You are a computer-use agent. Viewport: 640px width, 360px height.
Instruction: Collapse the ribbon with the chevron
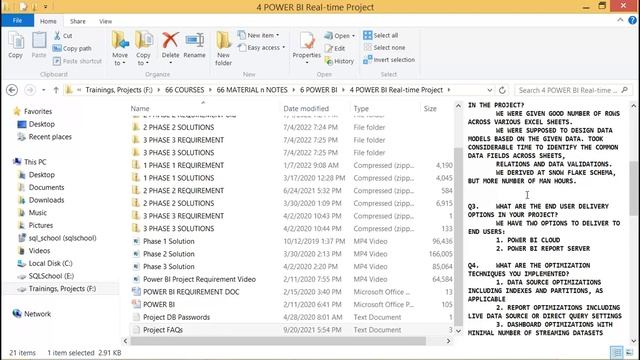click(620, 20)
